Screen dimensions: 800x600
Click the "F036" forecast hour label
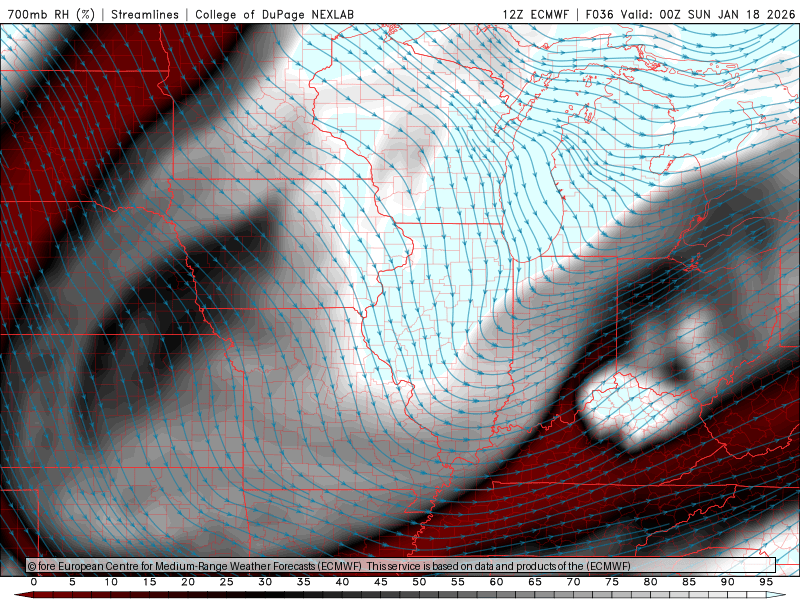point(599,14)
